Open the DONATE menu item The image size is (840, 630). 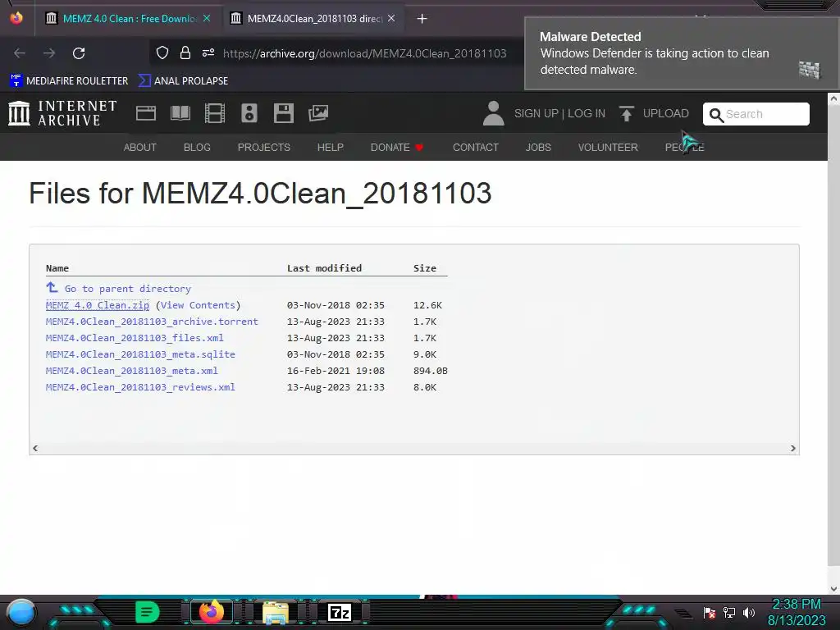[397, 148]
